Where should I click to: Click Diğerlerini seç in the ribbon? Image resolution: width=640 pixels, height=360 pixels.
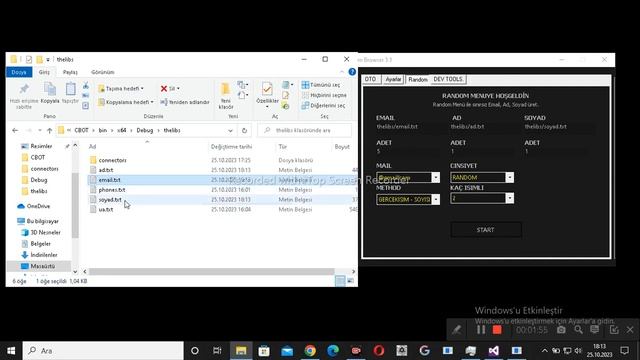coord(323,105)
